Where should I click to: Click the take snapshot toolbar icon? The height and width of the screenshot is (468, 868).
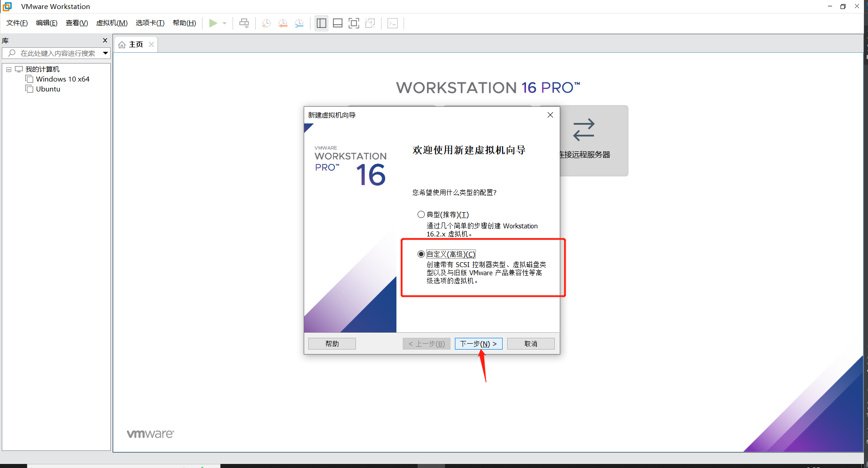[266, 23]
